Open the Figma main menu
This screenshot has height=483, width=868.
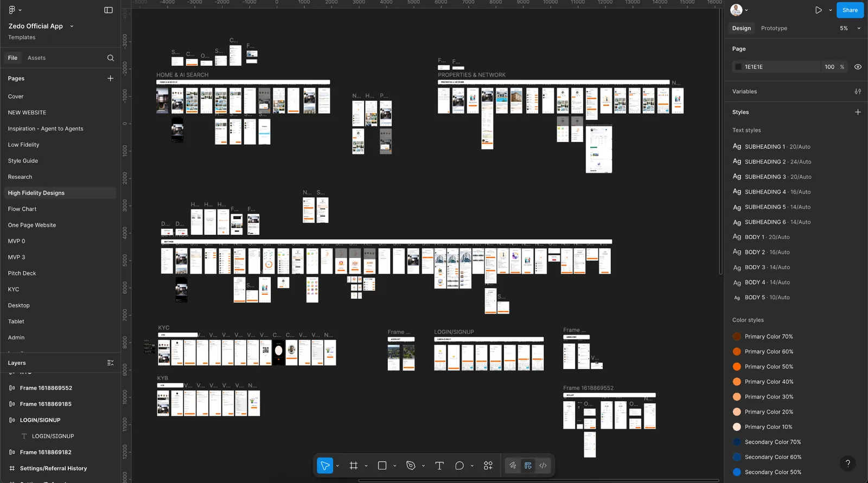pos(12,10)
